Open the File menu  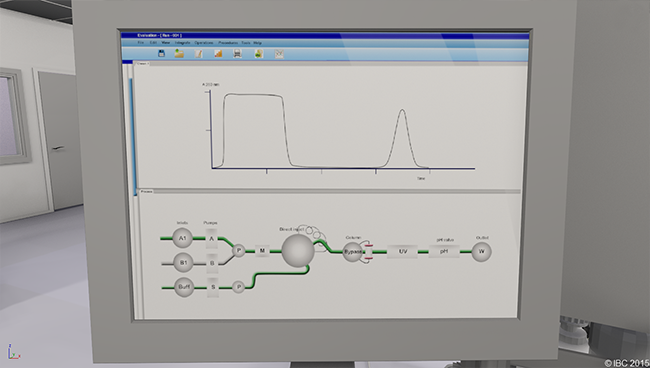[x=141, y=43]
